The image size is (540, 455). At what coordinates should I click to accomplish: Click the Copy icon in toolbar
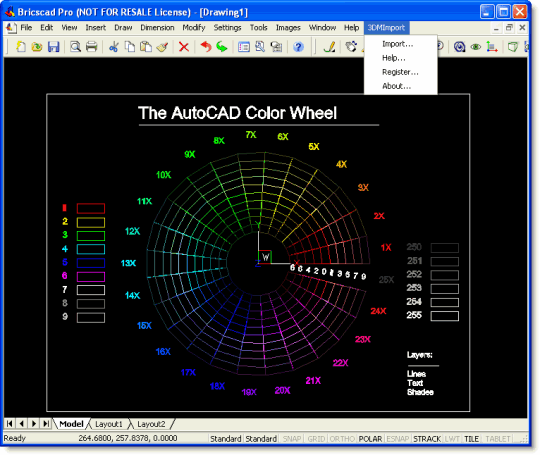[129, 46]
